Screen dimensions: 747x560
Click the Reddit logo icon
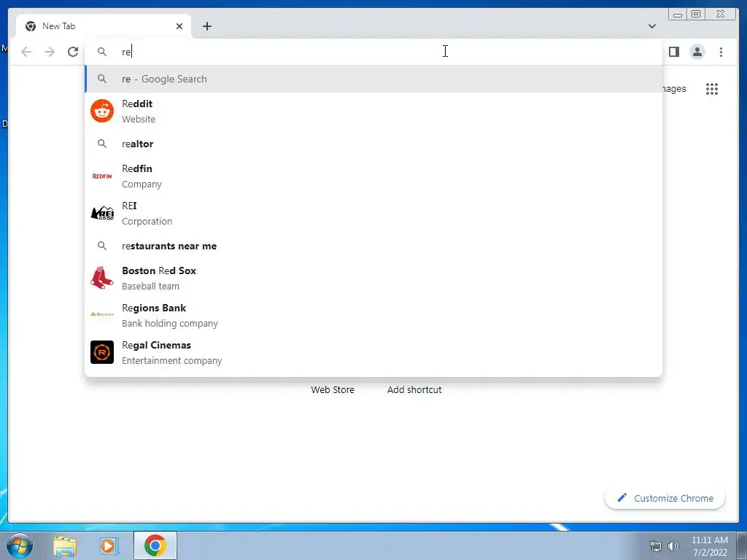pyautogui.click(x=102, y=111)
